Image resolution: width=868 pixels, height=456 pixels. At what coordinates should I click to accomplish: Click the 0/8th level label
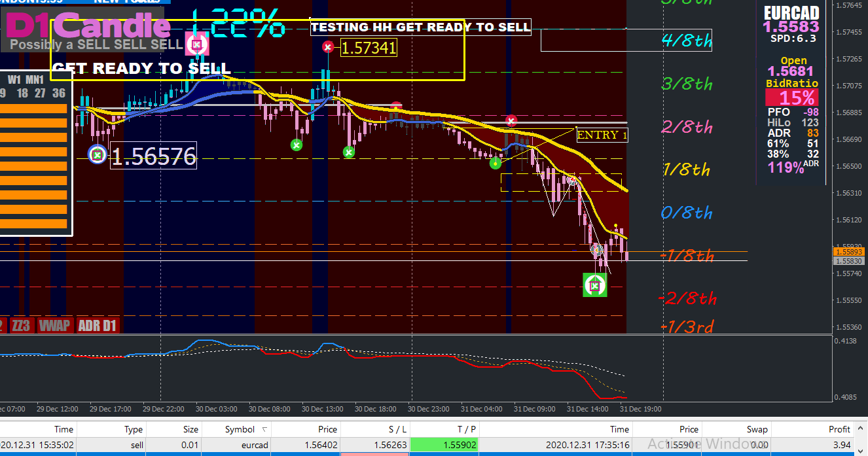pos(687,213)
